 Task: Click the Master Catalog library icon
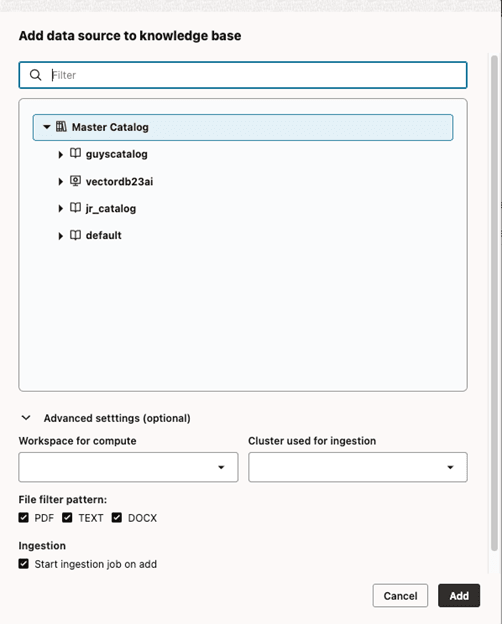(x=61, y=127)
